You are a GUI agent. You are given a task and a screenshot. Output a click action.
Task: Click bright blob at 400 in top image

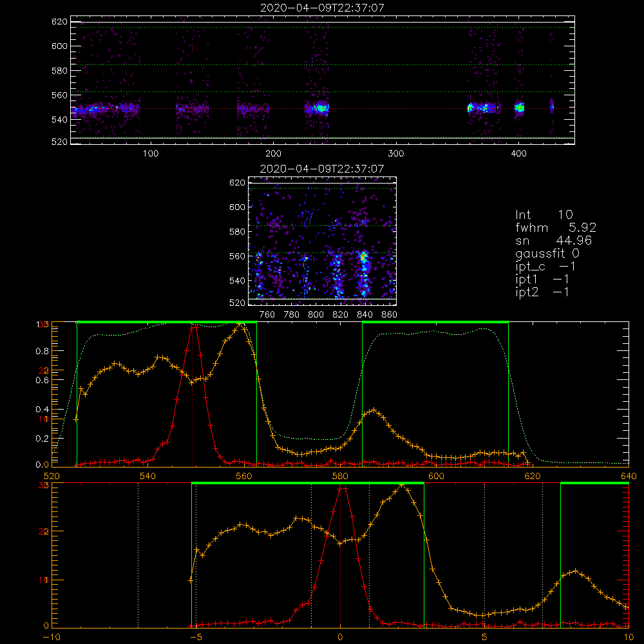(520, 108)
